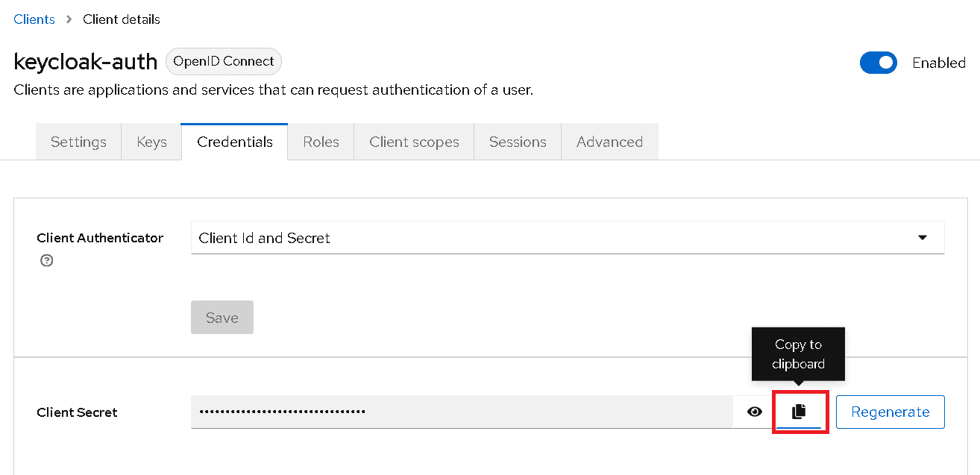Screen dimensions: 980x475
Task: Go to the Roles tab
Action: [321, 142]
